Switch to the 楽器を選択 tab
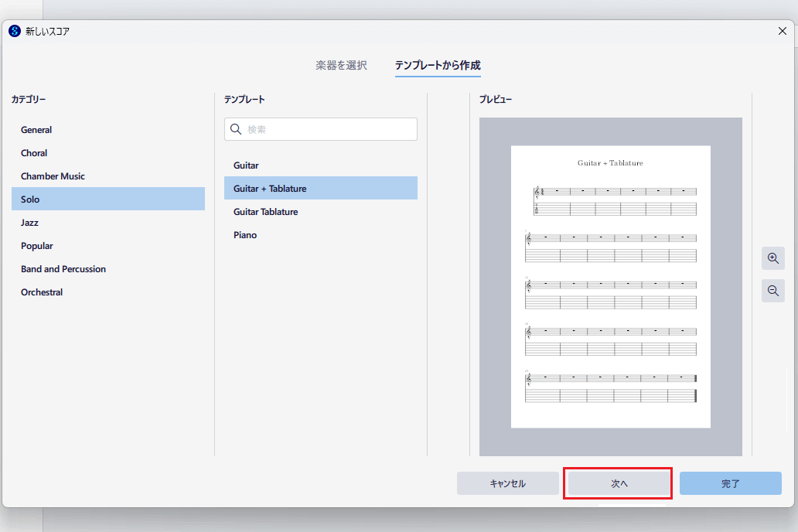 tap(341, 66)
